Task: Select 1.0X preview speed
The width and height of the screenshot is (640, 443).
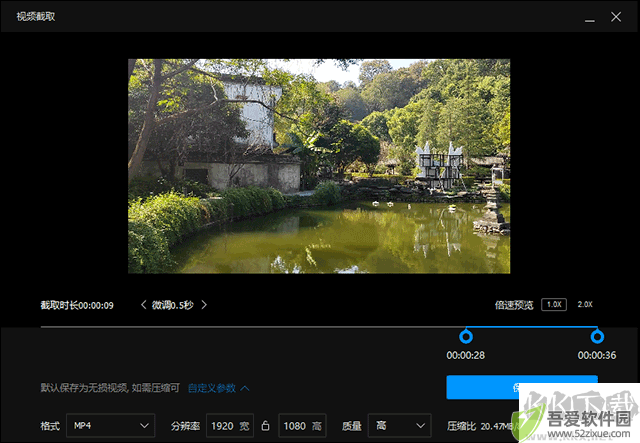Action: 554,305
